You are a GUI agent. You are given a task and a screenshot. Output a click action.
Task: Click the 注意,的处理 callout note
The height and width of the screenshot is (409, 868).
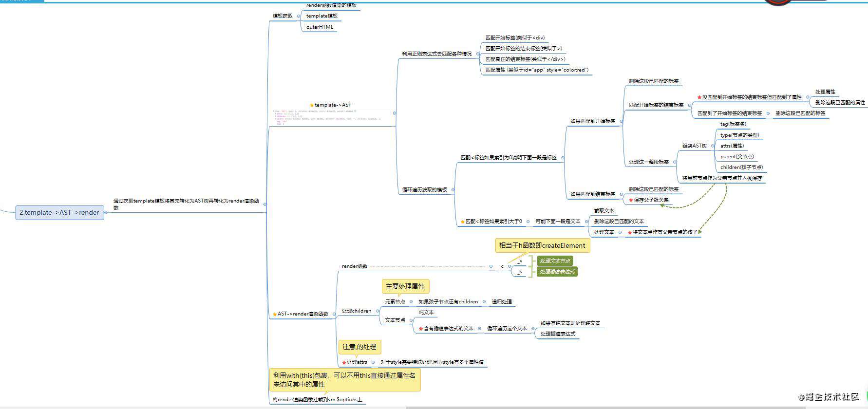pos(359,347)
